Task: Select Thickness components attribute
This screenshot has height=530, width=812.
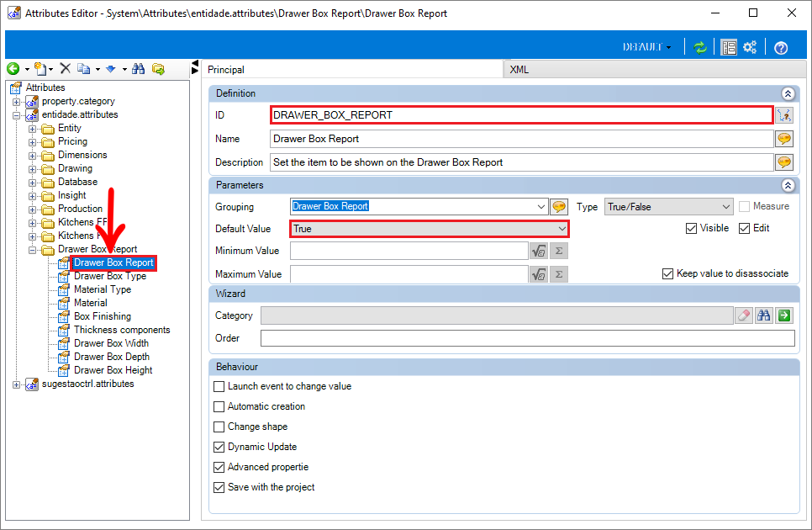Action: (x=122, y=330)
